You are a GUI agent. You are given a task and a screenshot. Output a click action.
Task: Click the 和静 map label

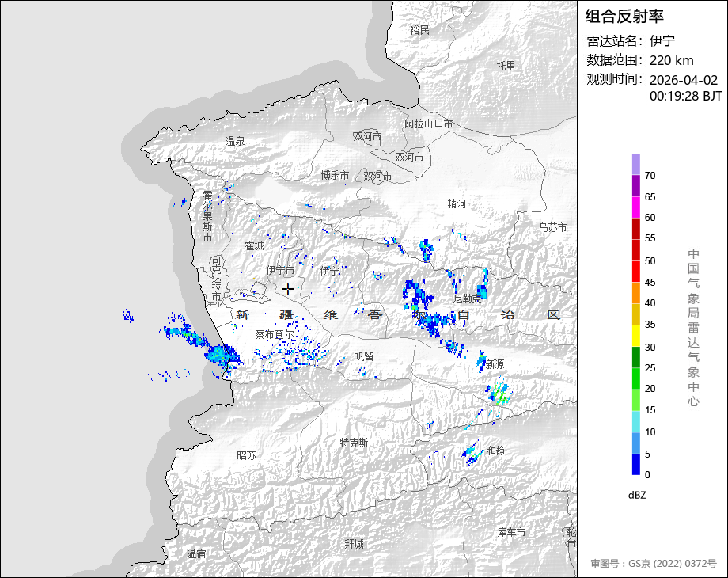pyautogui.click(x=495, y=451)
